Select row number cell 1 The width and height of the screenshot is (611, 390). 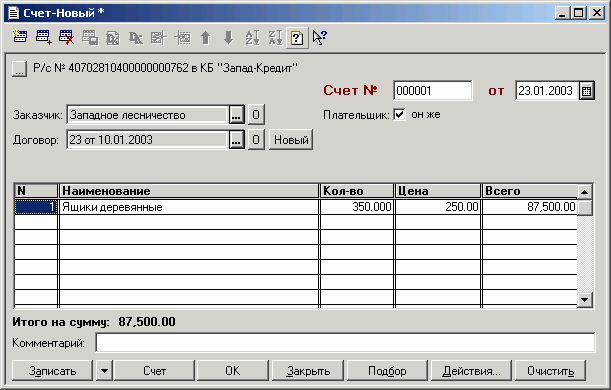coord(36,207)
